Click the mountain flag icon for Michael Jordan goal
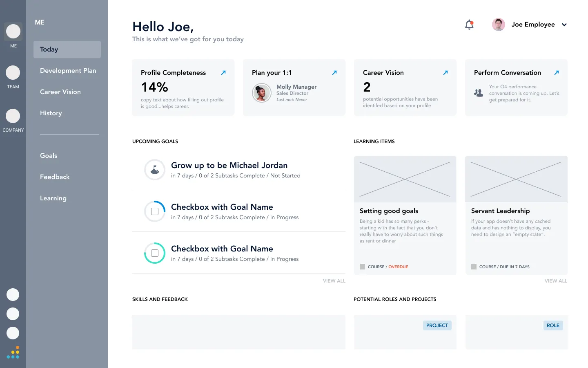This screenshot has width=588, height=368. [x=155, y=170]
